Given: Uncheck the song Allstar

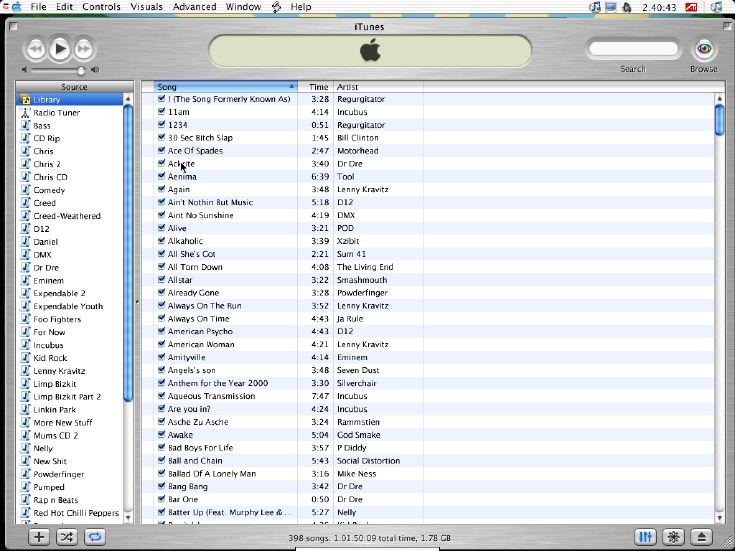Looking at the screenshot, I should point(161,279).
